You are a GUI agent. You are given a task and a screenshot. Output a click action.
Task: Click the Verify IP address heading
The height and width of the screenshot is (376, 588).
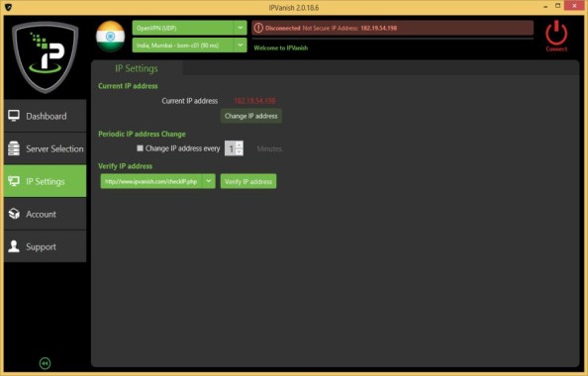pos(126,165)
